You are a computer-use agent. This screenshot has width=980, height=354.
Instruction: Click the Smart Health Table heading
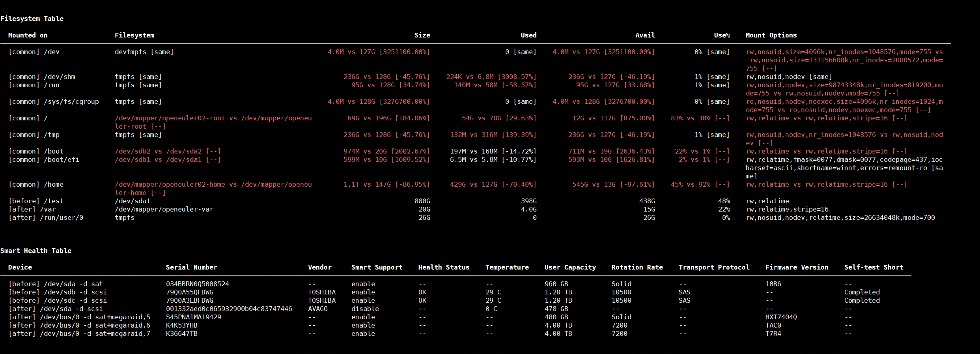click(x=36, y=251)
